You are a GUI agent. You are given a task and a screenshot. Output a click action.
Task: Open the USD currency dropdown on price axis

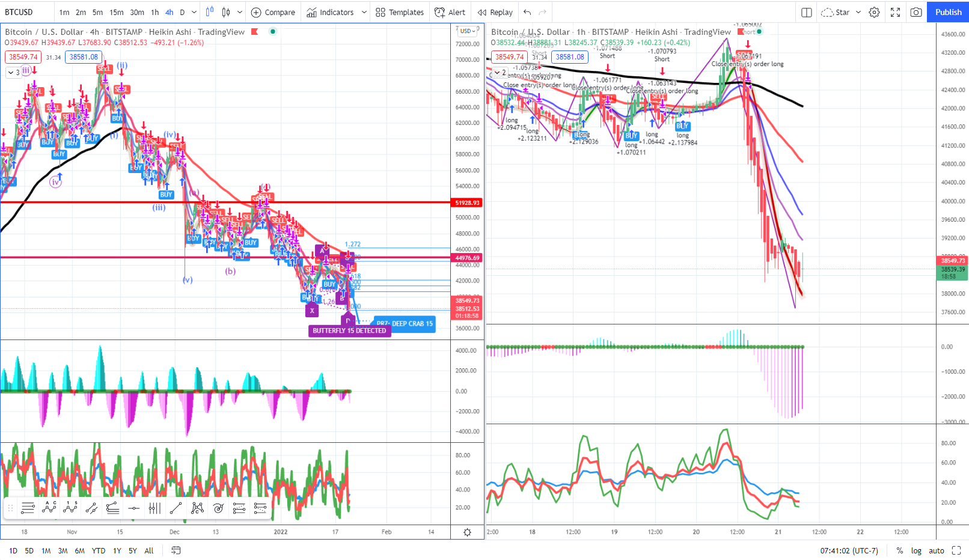click(469, 31)
